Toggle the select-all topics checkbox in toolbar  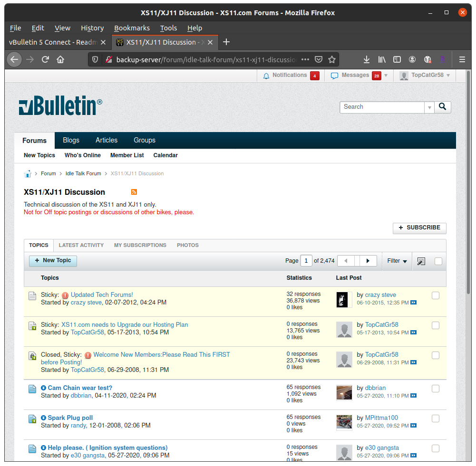click(438, 261)
